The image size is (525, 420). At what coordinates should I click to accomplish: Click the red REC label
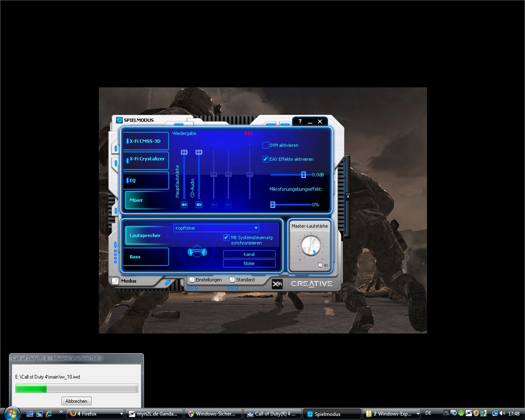pos(249,133)
